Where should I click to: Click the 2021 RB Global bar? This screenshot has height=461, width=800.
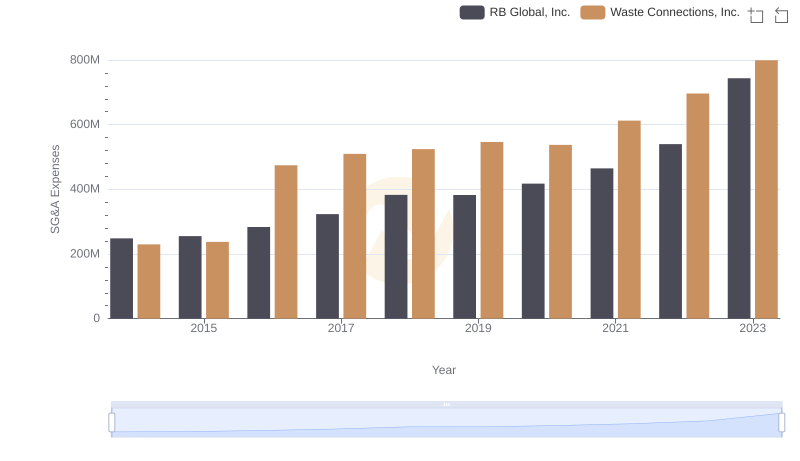point(602,243)
